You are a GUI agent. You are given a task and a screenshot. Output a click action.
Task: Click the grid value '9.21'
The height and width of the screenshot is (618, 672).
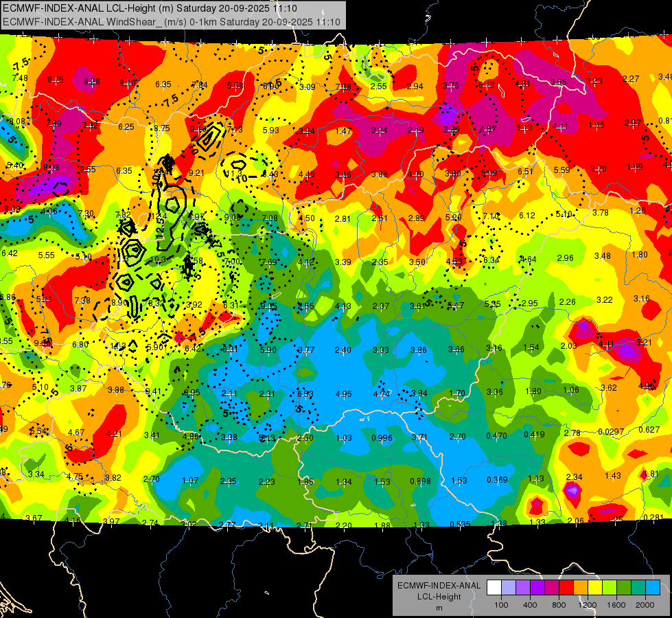(196, 173)
